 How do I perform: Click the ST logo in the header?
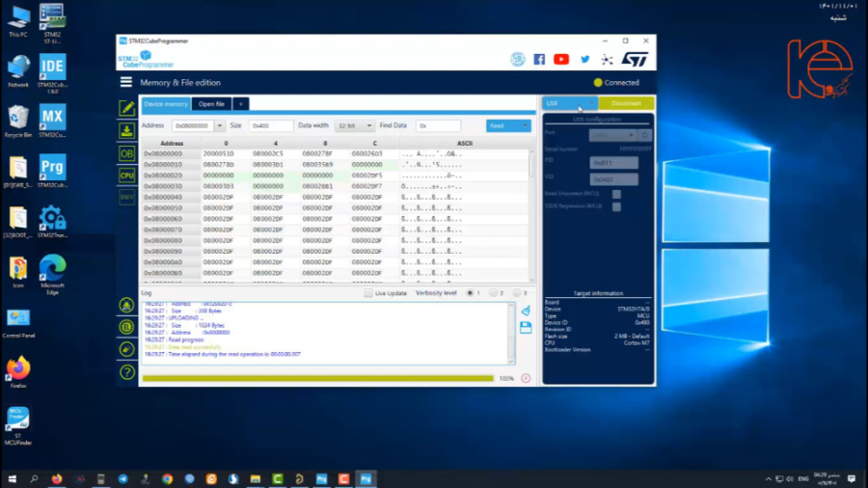pyautogui.click(x=635, y=59)
